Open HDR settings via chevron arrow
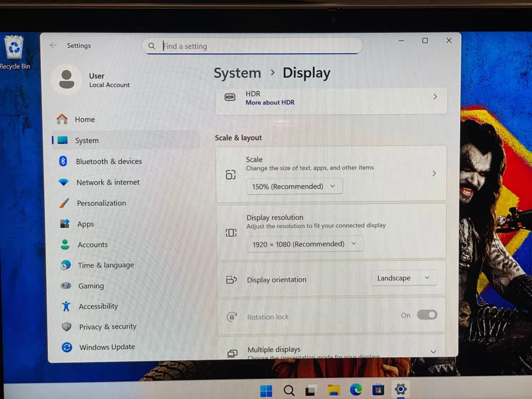The width and height of the screenshot is (532, 399). point(435,97)
